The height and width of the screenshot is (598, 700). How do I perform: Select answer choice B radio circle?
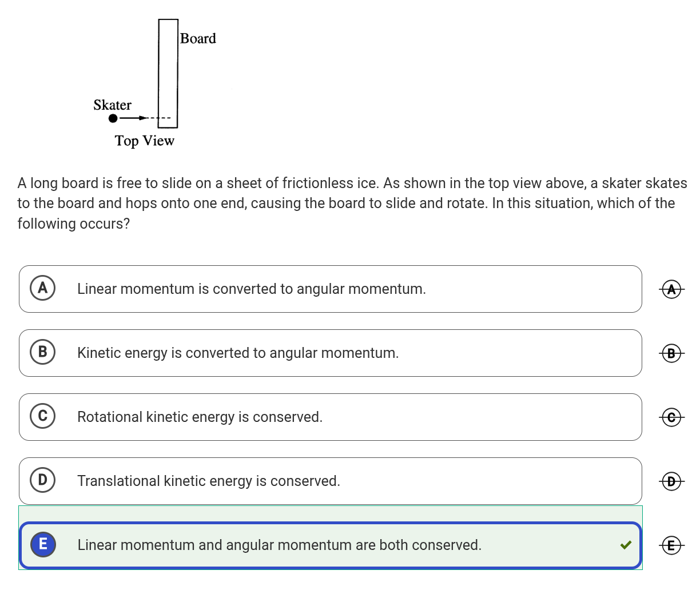(43, 352)
